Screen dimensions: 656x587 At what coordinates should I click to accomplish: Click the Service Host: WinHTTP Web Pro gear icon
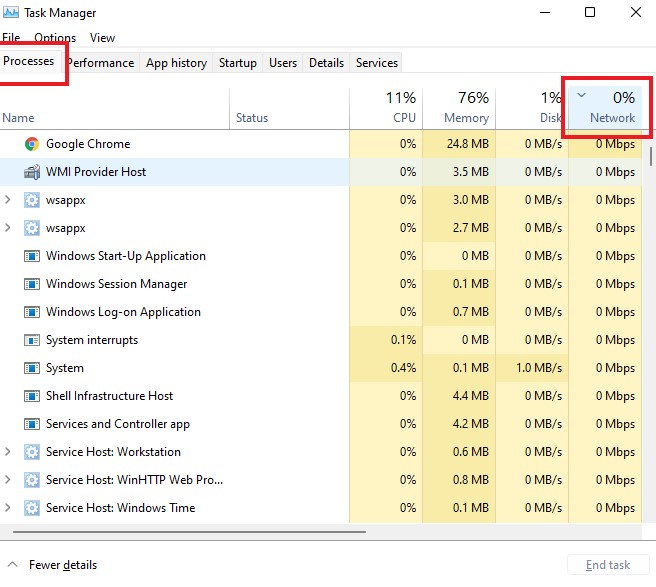coord(32,480)
